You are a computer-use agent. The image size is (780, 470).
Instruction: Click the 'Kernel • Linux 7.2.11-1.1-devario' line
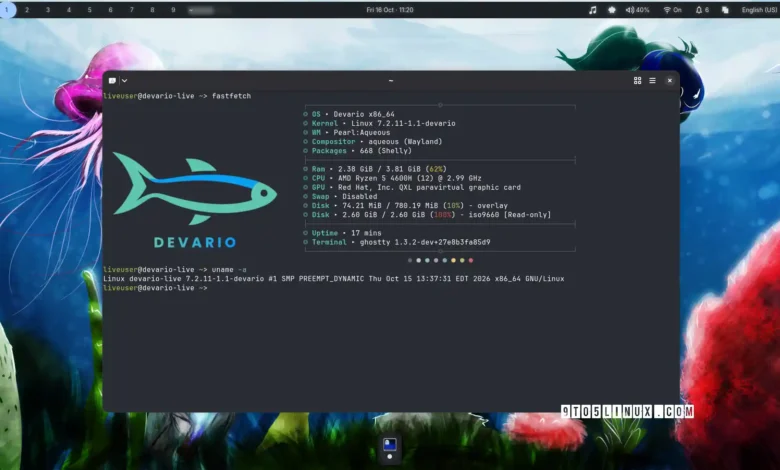[379, 123]
